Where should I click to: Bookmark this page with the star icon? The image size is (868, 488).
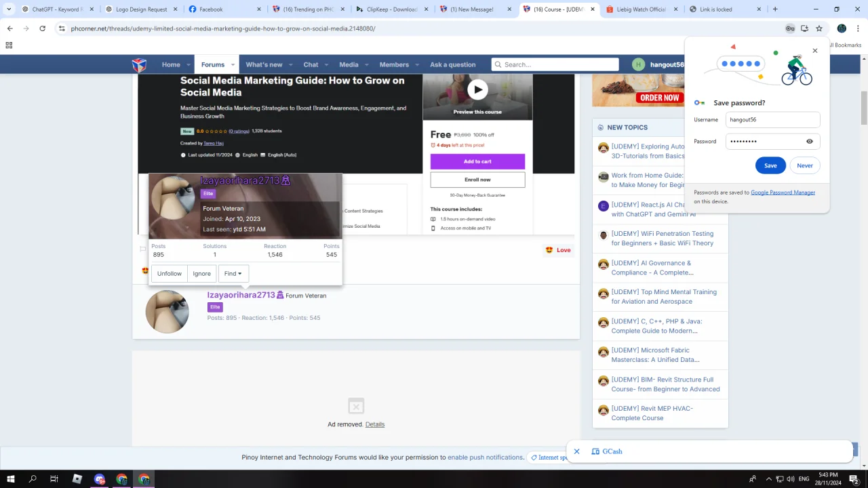click(819, 28)
